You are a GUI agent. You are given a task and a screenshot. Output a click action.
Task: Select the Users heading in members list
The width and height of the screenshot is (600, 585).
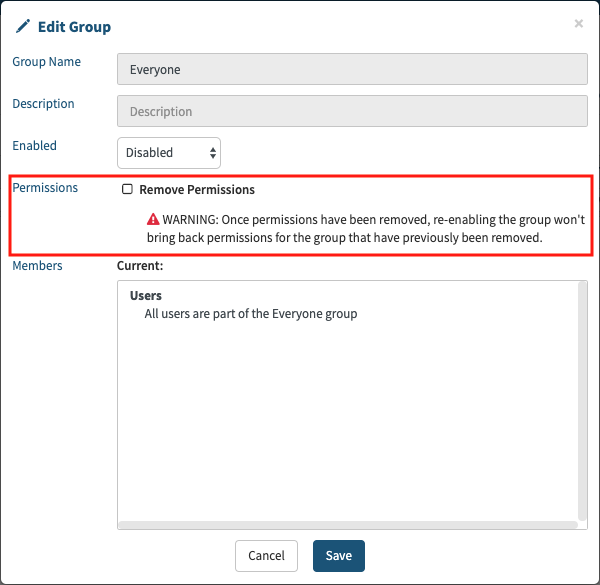click(146, 296)
